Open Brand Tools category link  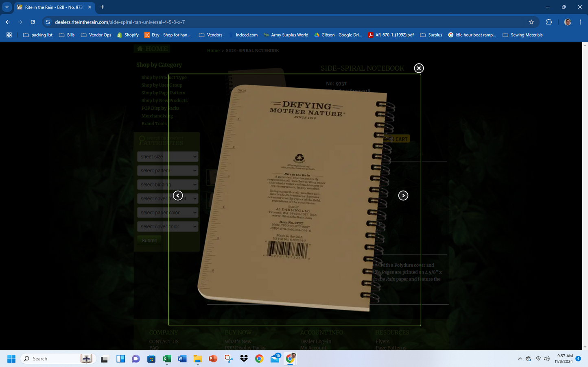pyautogui.click(x=154, y=124)
